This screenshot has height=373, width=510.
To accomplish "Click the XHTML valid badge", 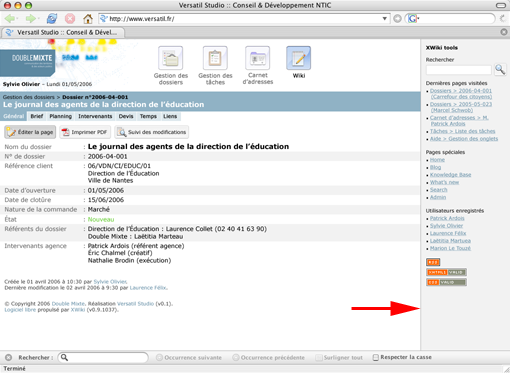I will tap(446, 272).
